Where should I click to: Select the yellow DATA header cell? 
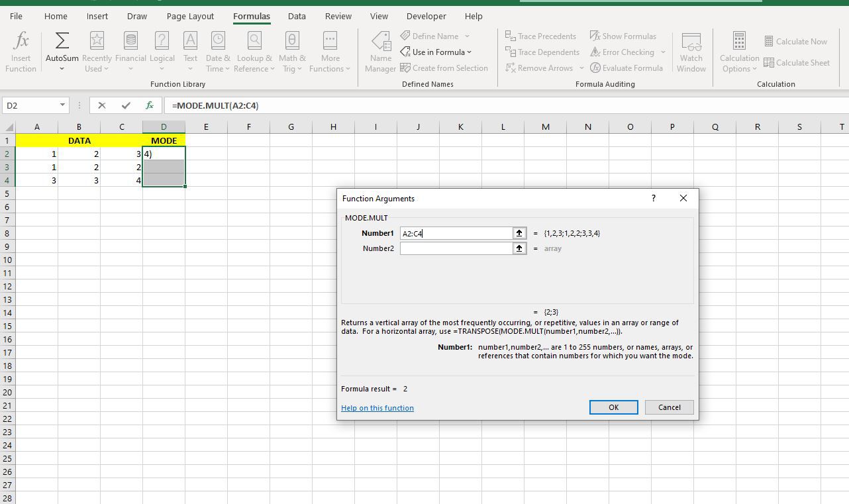pos(79,140)
